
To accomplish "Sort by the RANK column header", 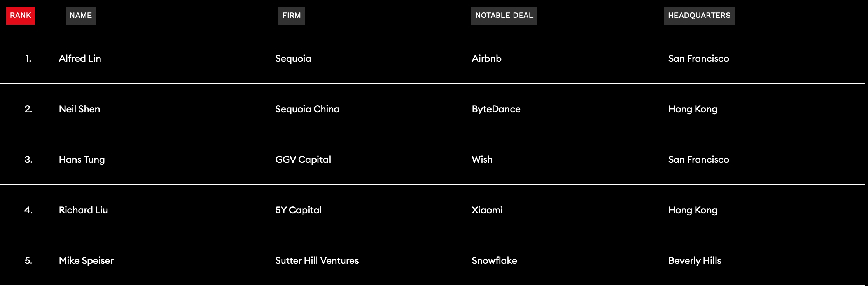I will [20, 16].
